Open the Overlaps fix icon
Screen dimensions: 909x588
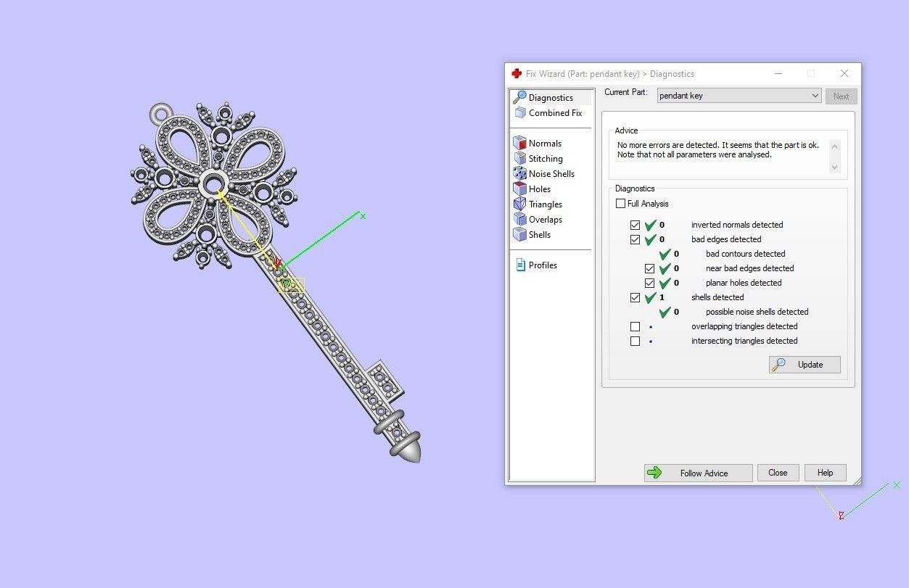tap(519, 220)
